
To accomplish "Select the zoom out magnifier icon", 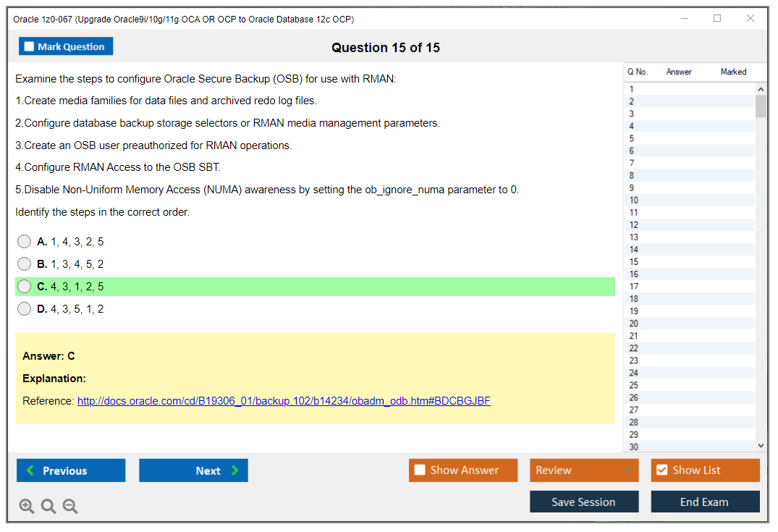I will 70,506.
